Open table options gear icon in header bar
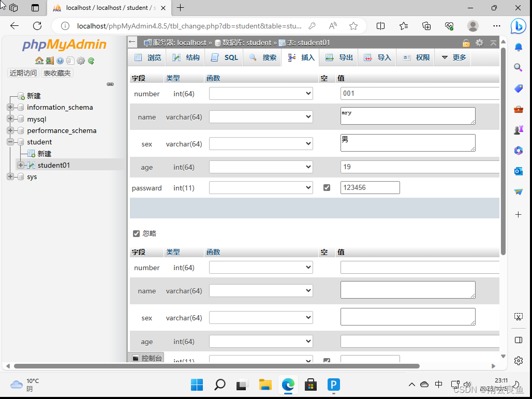 [x=479, y=42]
